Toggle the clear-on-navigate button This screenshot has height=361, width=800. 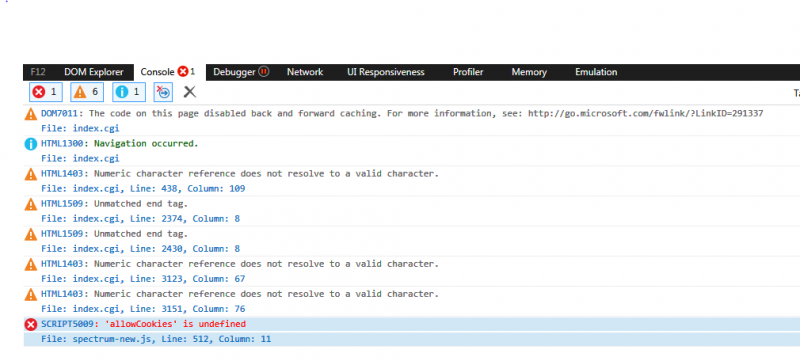163,92
